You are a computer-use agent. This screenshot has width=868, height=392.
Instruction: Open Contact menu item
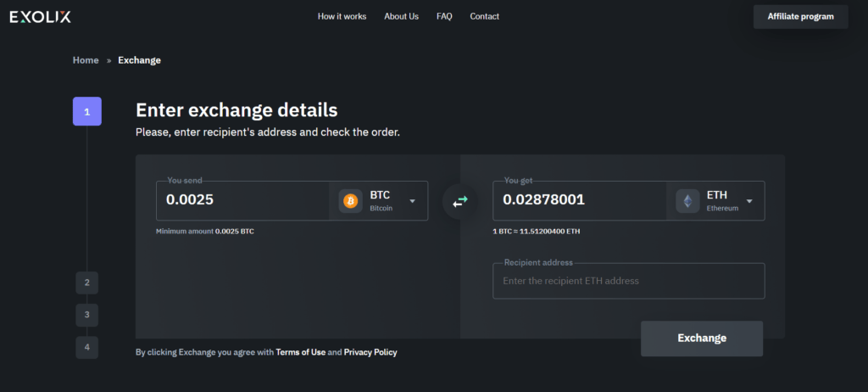[484, 17]
